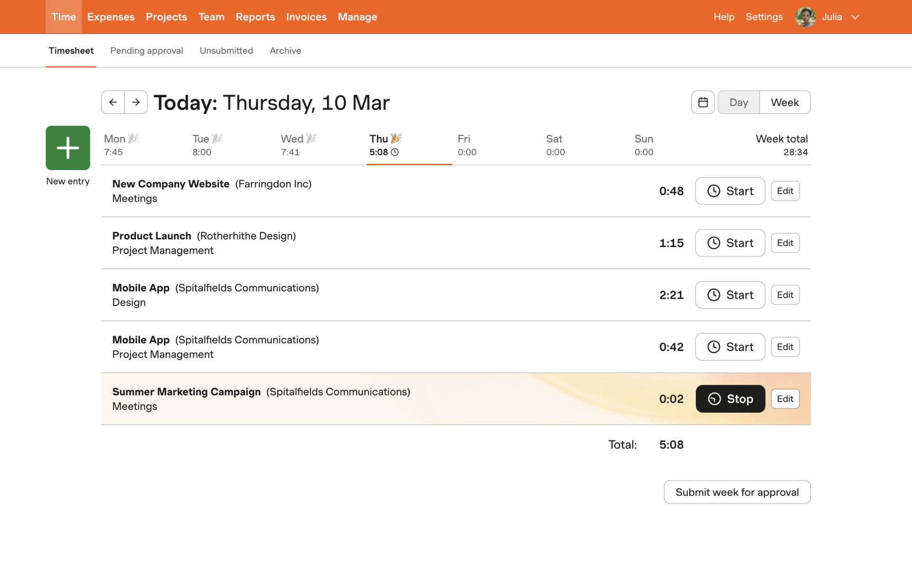This screenshot has width=912, height=588.
Task: Click Edit on Mobile App Project Management
Action: 785,346
